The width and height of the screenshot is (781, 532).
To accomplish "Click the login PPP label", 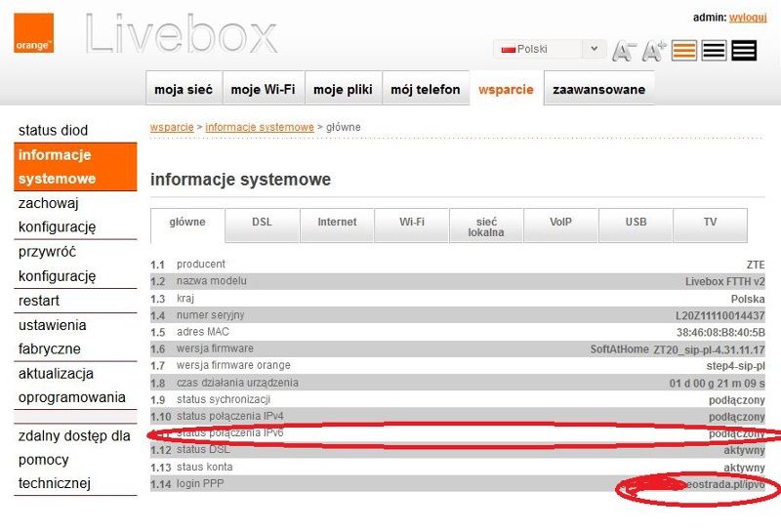I will [x=200, y=484].
